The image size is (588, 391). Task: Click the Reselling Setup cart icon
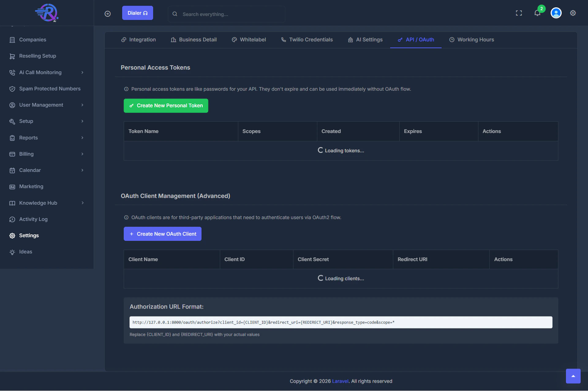point(12,56)
